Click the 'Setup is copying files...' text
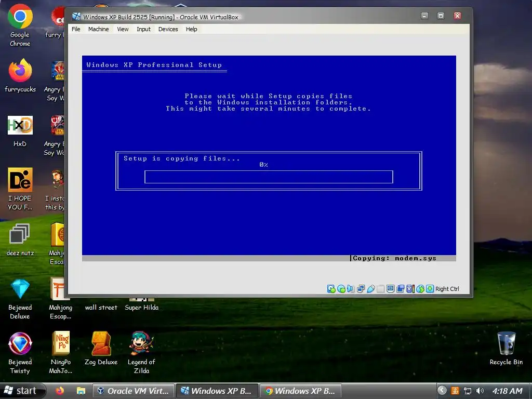Image resolution: width=532 pixels, height=399 pixels. 181,158
